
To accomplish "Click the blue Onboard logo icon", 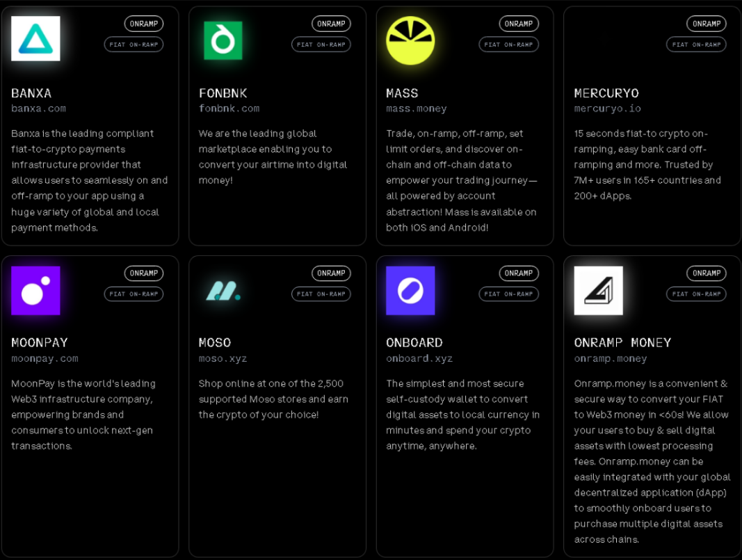I will coord(410,291).
